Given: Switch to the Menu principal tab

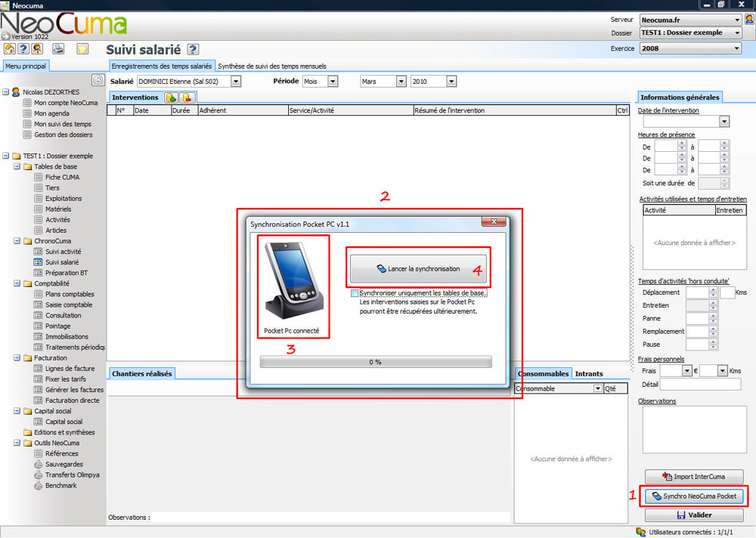Looking at the screenshot, I should coord(26,66).
